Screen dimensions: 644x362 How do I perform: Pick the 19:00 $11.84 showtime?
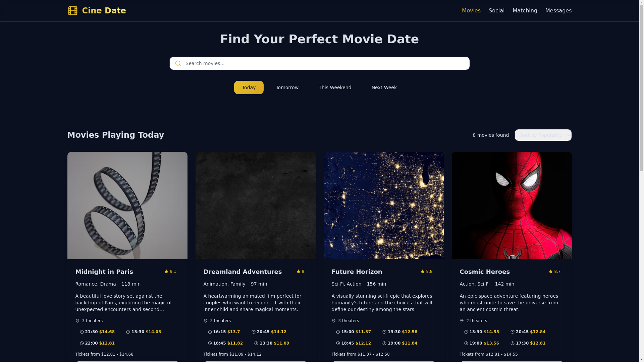coord(400,343)
